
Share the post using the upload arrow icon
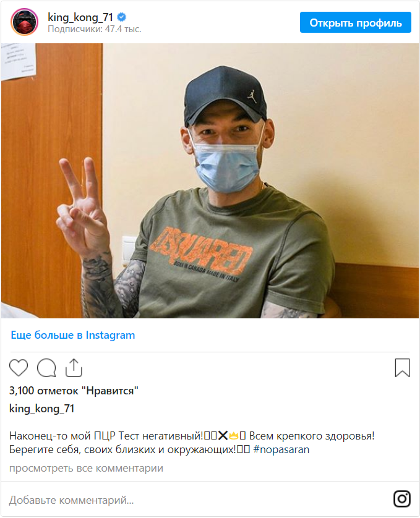click(74, 368)
